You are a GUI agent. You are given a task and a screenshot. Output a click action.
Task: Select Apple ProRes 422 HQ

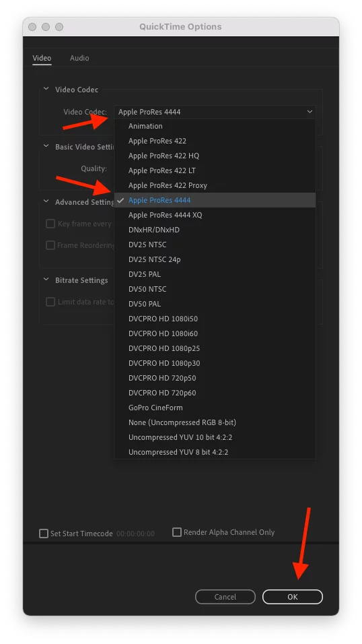[x=215, y=156]
